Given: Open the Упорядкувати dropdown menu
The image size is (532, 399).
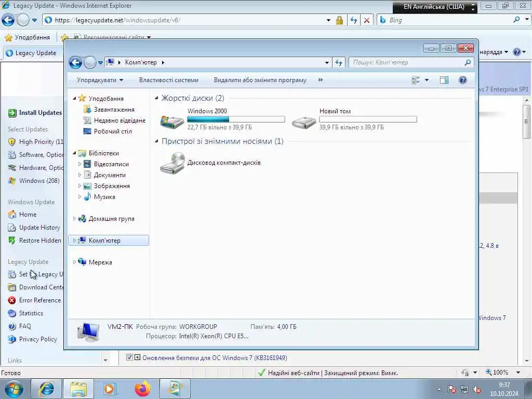Looking at the screenshot, I should coord(100,80).
